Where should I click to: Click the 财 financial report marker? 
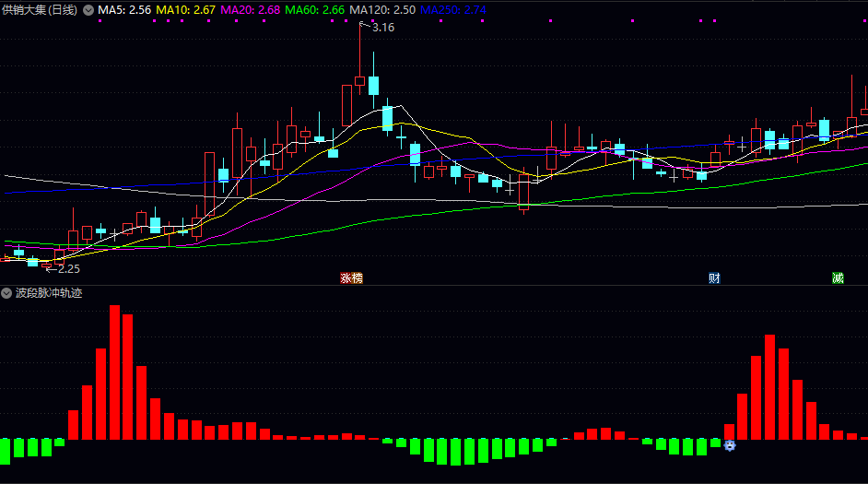[714, 278]
